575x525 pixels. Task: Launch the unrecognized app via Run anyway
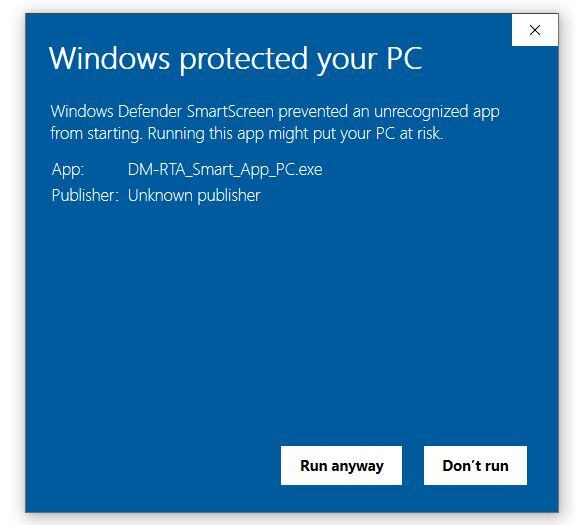341,466
